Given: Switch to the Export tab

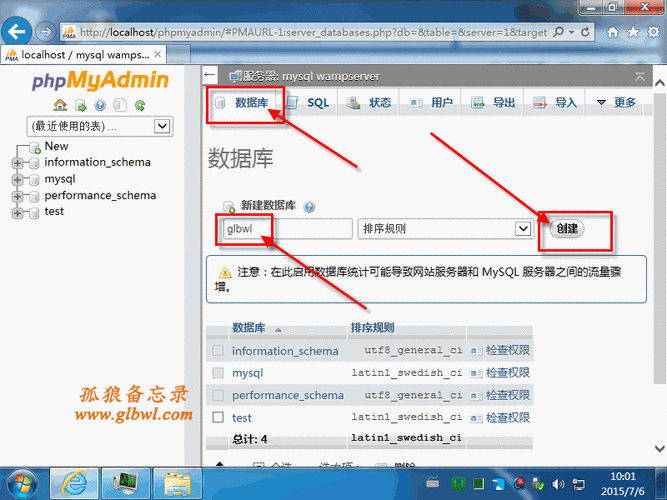Looking at the screenshot, I should point(493,103).
